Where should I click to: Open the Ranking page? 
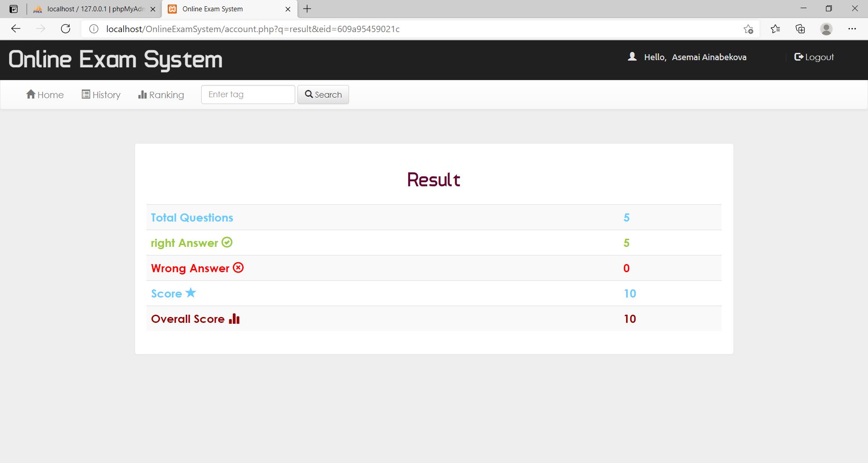161,94
